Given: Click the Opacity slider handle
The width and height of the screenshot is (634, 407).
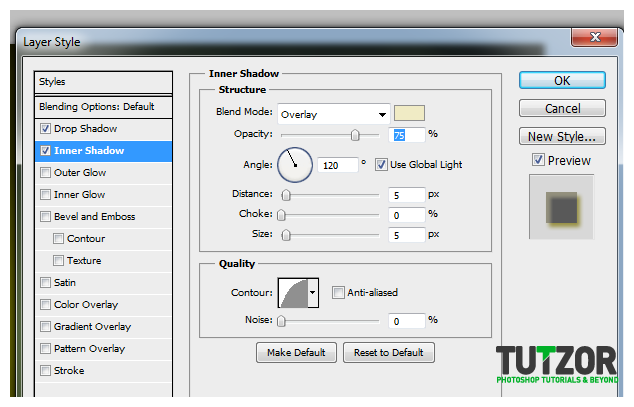Looking at the screenshot, I should coord(355,135).
